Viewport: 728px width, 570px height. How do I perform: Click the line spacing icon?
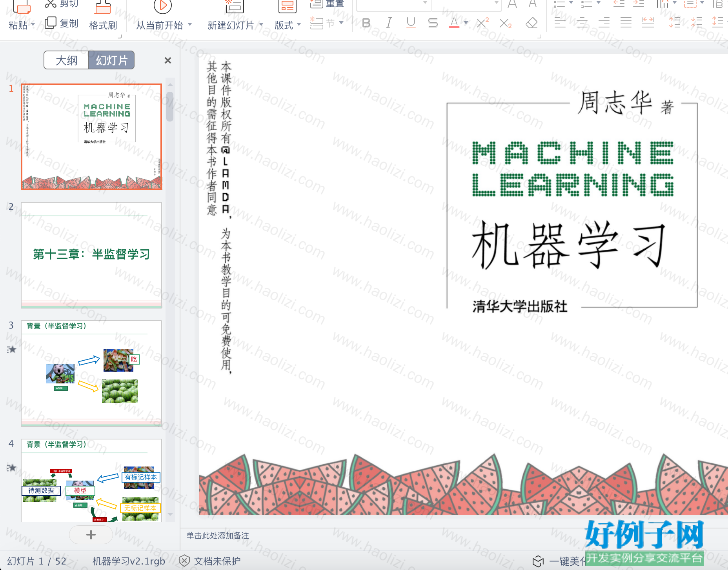click(x=718, y=22)
